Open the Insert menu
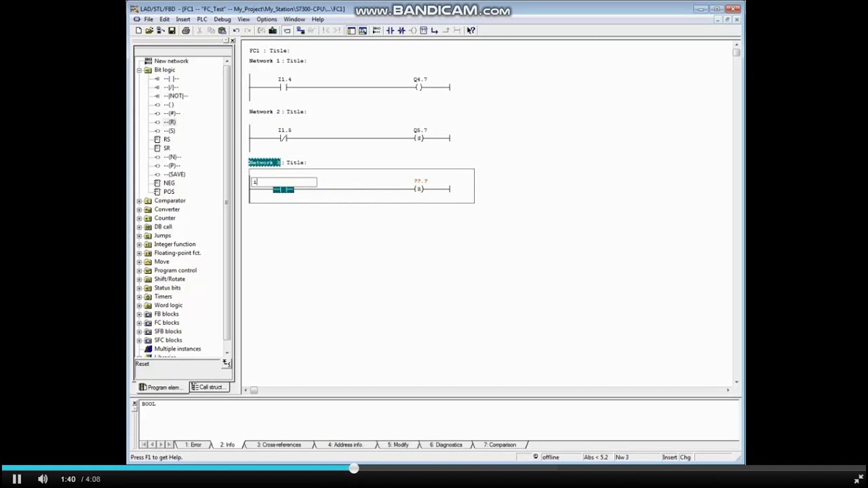This screenshot has height=488, width=868. 183,20
